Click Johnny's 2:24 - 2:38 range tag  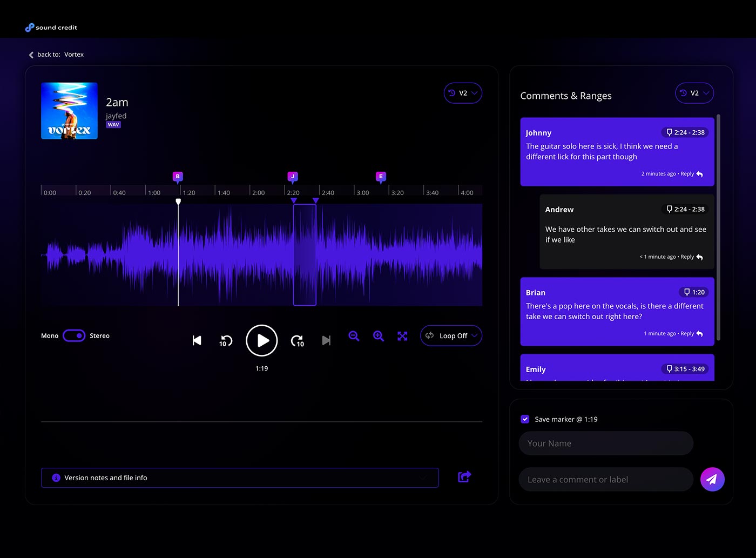[685, 132]
